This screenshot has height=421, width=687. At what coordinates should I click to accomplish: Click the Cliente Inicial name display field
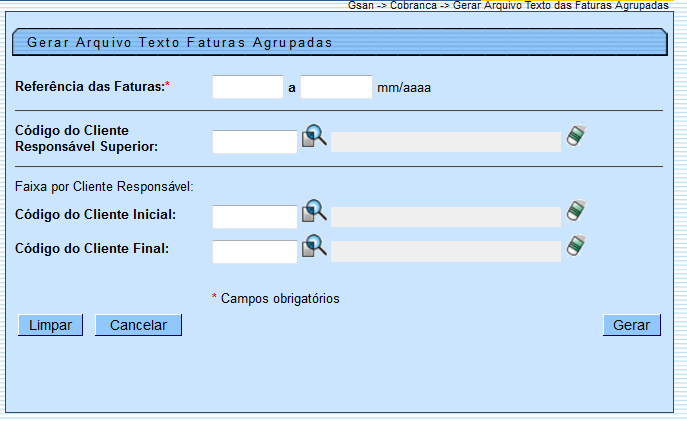(446, 217)
